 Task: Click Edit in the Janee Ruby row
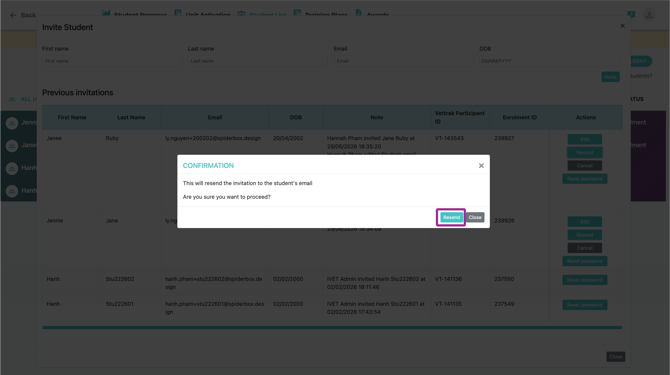coord(585,139)
